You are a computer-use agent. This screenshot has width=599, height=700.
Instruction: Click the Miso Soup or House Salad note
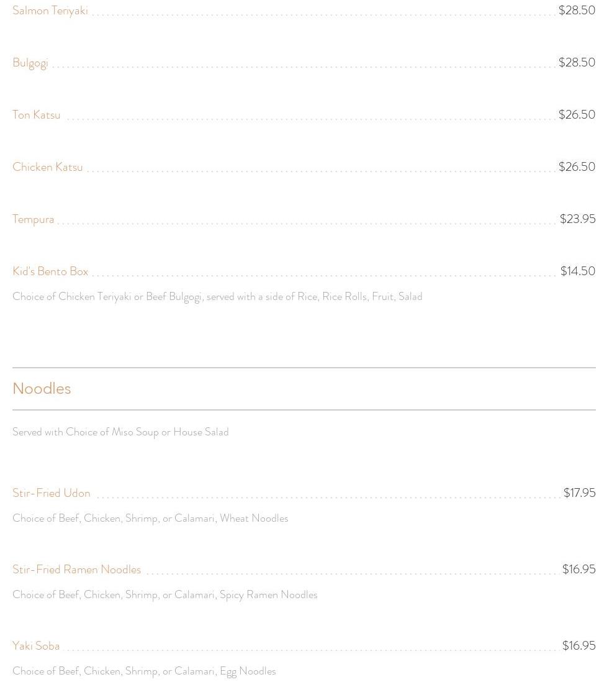120,432
